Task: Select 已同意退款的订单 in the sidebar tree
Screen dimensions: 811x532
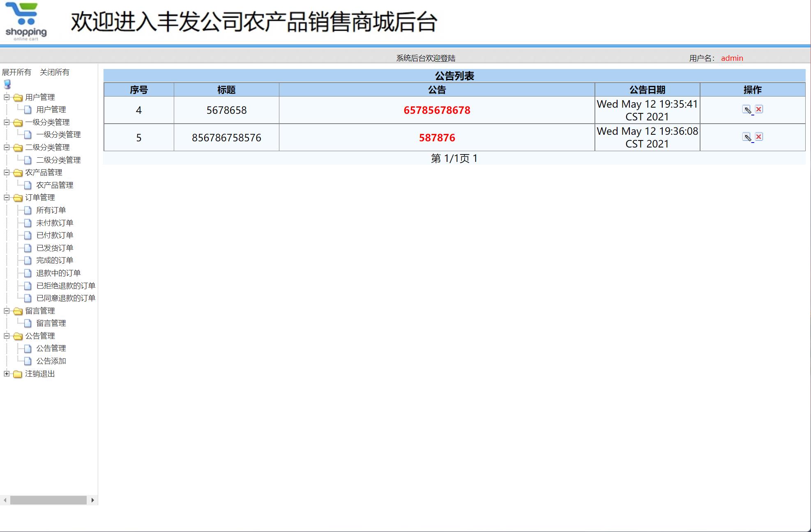Action: [x=66, y=298]
